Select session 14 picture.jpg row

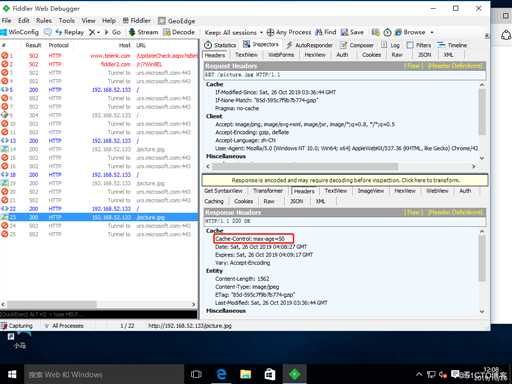[99, 149]
